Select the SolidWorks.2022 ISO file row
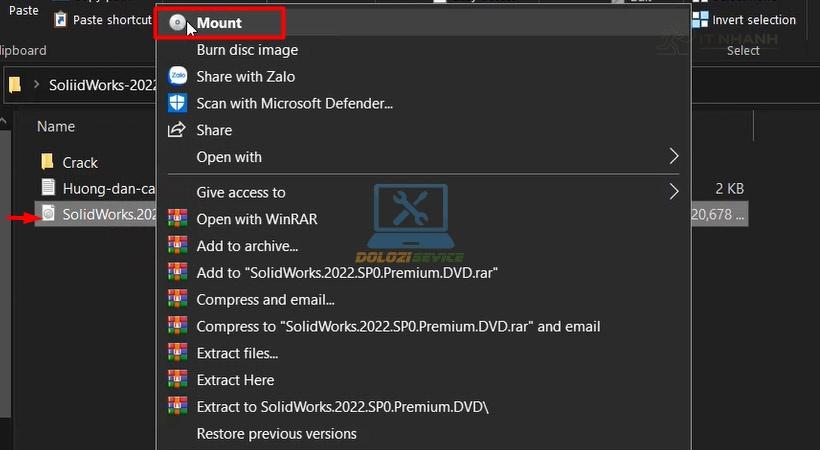Viewport: 820px width, 450px height. point(97,214)
